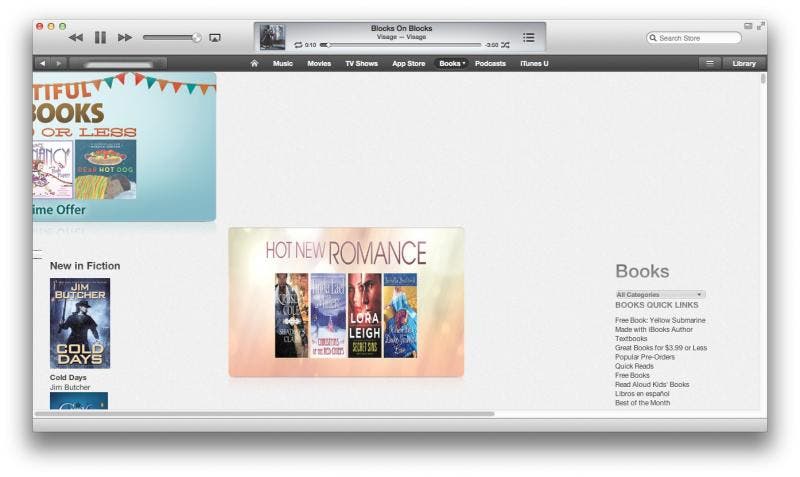Click the horizontal scrollbar at bottom
Screen dimensions: 800x477
pos(265,414)
